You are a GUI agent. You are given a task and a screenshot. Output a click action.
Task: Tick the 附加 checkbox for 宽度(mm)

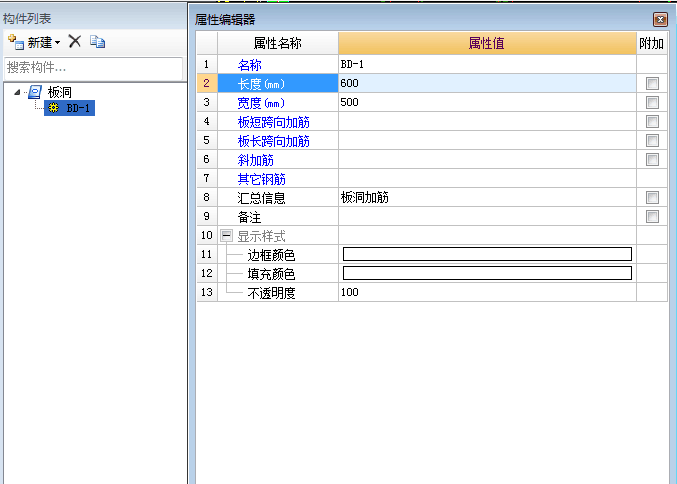652,102
